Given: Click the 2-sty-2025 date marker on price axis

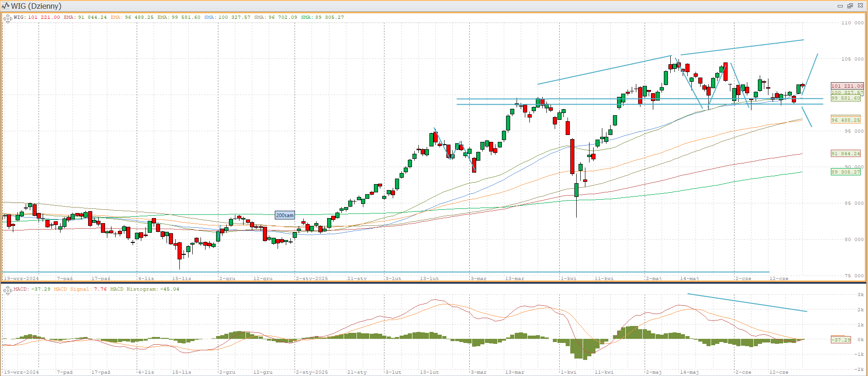Looking at the screenshot, I should coord(312,278).
